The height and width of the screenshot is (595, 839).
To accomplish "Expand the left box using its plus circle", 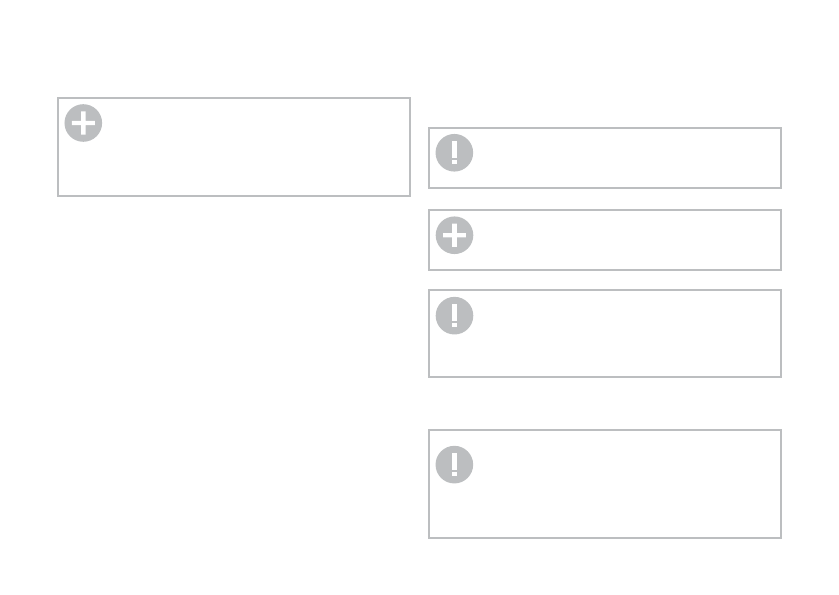I will tap(83, 123).
